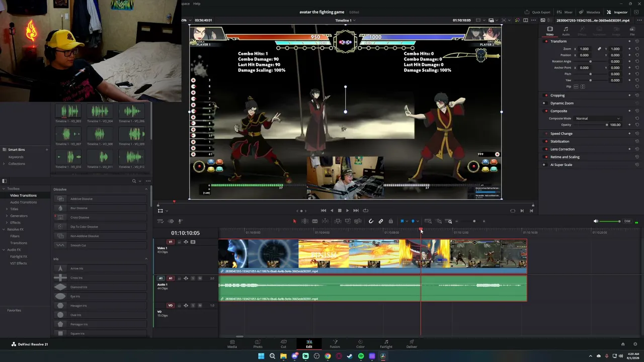Toggle timeline snapping magnet icon

coord(371,221)
